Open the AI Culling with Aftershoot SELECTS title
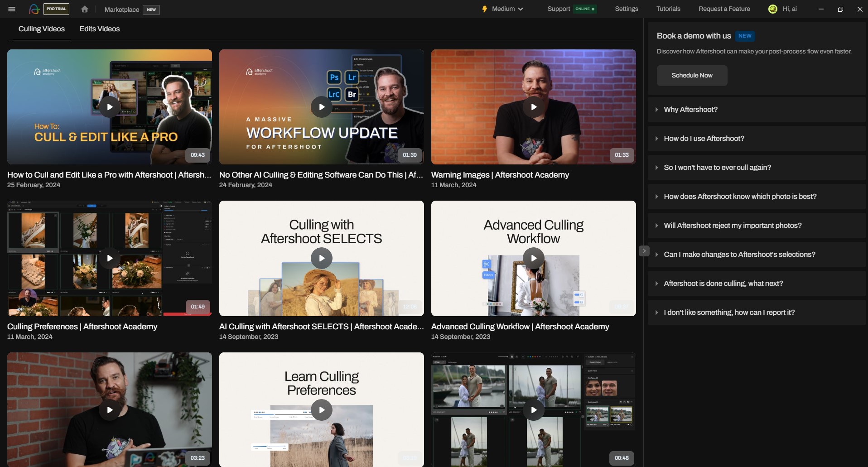The height and width of the screenshot is (467, 868). click(322, 327)
